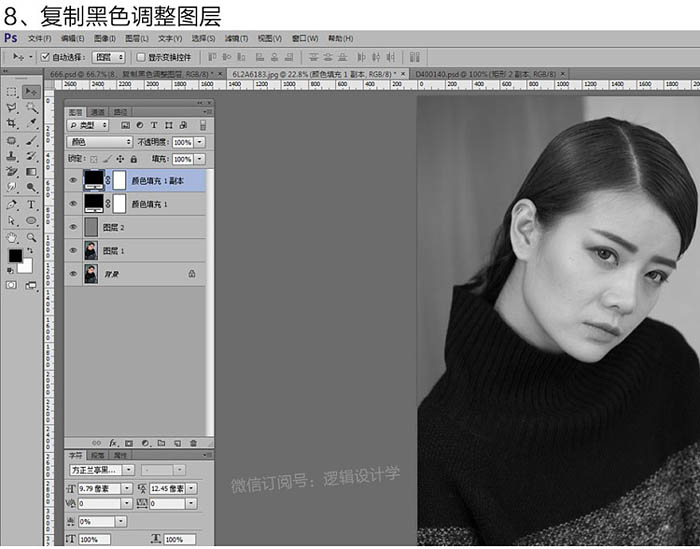Click the create new layer icon
Screen dimensions: 700x549
(178, 443)
